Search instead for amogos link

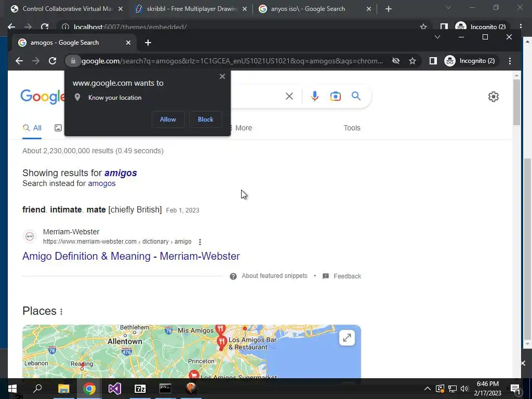[102, 183]
